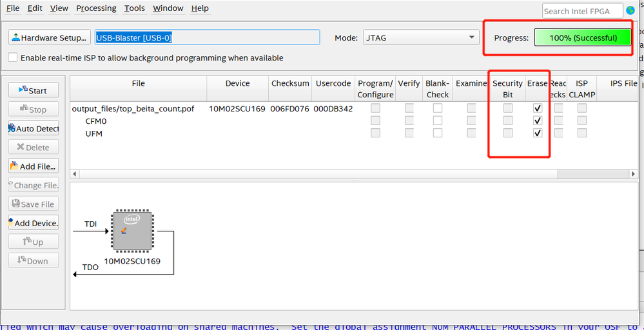
Task: Toggle Erase checkbox for UFM
Action: [x=537, y=133]
